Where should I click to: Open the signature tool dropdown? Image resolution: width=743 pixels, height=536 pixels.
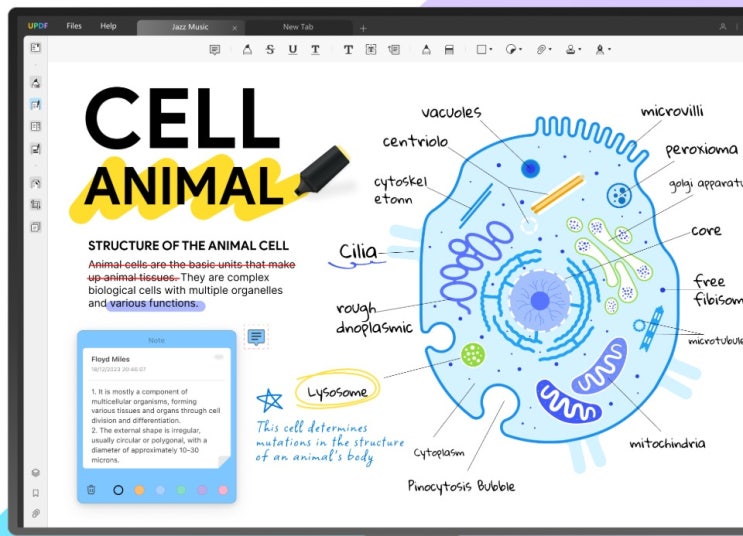[x=603, y=49]
